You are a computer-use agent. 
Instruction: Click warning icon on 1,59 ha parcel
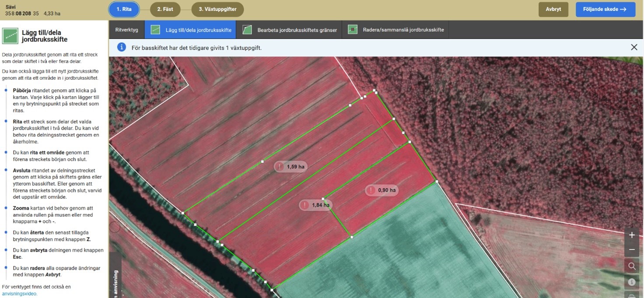(x=280, y=167)
